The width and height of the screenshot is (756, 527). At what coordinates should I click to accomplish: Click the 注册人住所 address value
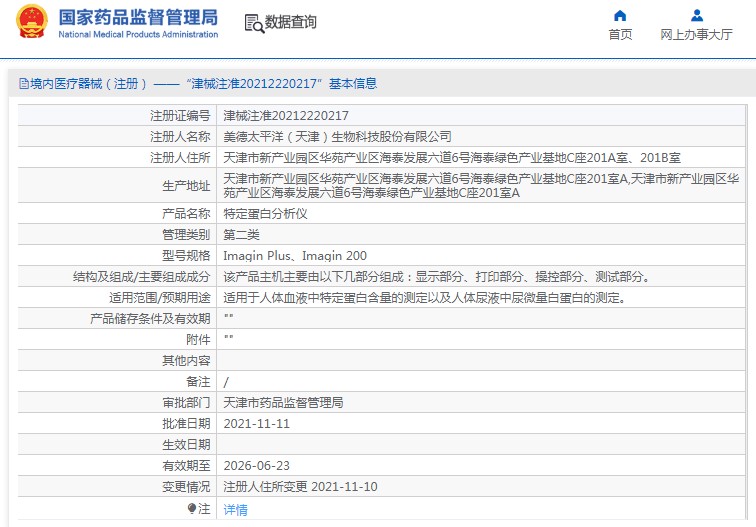452,158
